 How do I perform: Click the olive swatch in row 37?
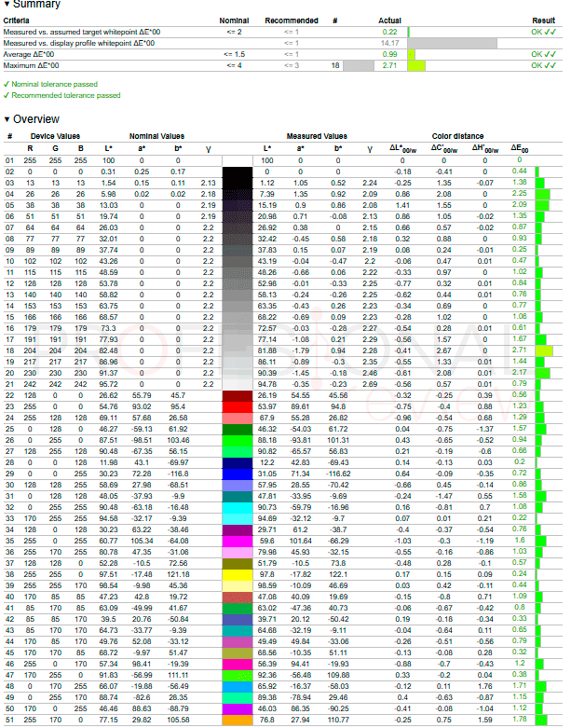click(x=238, y=563)
